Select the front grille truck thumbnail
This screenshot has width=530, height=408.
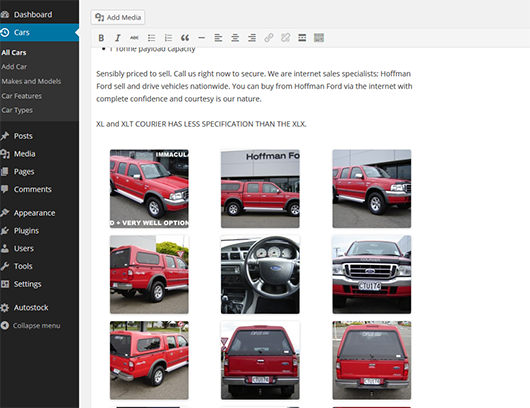(372, 274)
